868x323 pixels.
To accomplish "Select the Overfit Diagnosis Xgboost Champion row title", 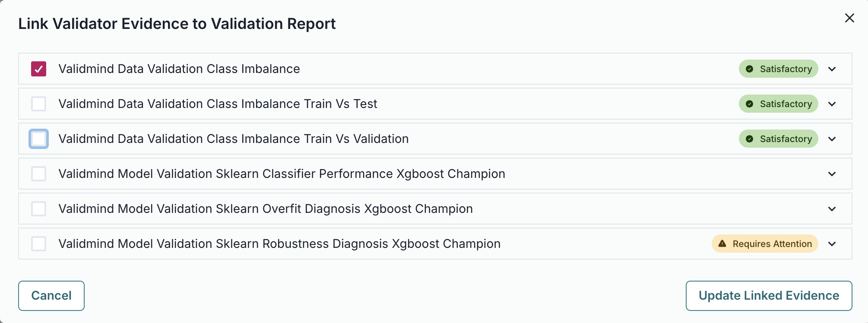I will point(266,209).
